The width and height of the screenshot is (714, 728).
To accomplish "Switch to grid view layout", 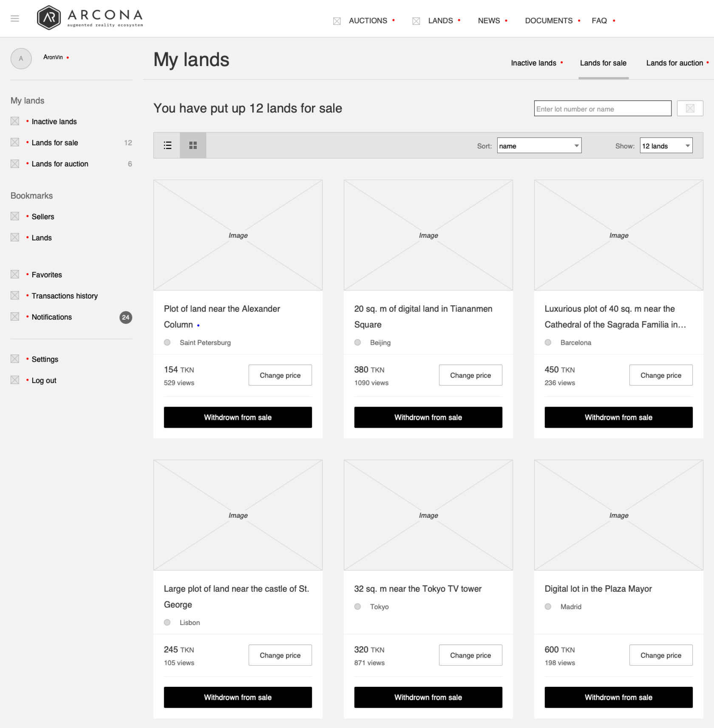I will point(193,146).
